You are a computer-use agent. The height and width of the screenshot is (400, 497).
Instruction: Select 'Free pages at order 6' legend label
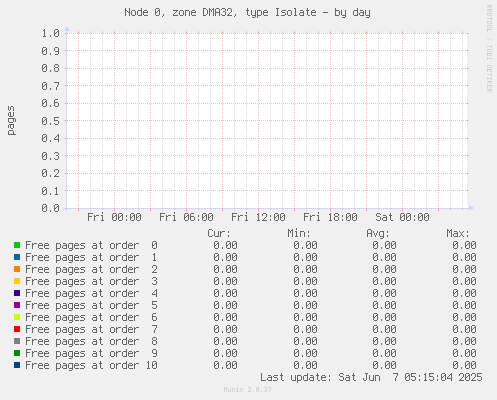coord(91,318)
